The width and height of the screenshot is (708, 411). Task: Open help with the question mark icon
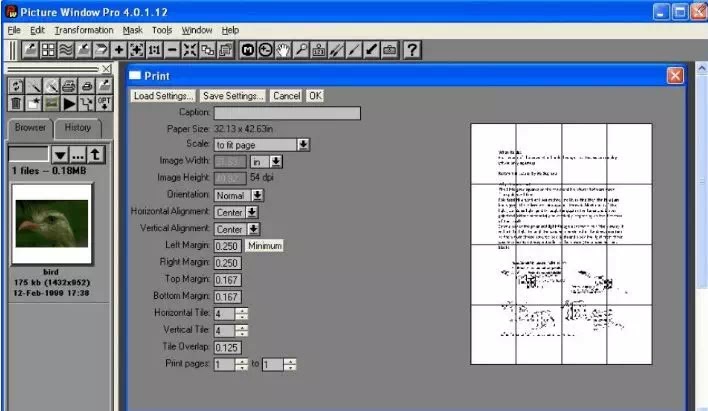(x=412, y=50)
